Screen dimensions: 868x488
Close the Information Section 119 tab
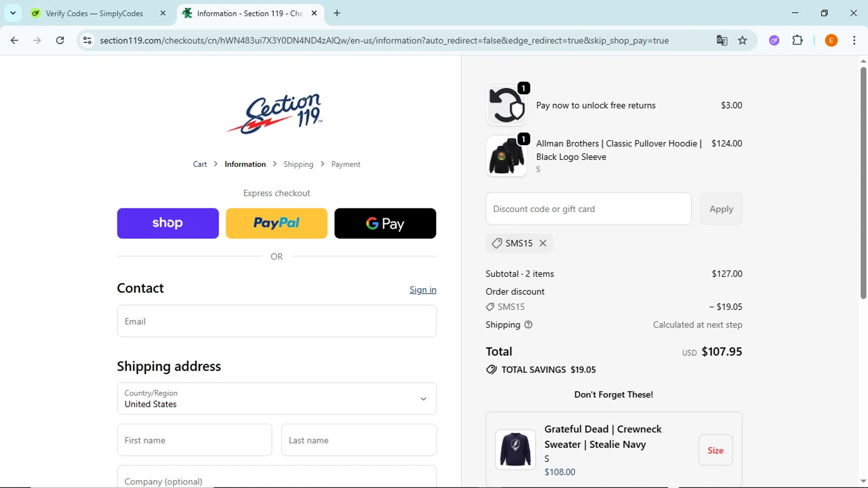point(314,13)
